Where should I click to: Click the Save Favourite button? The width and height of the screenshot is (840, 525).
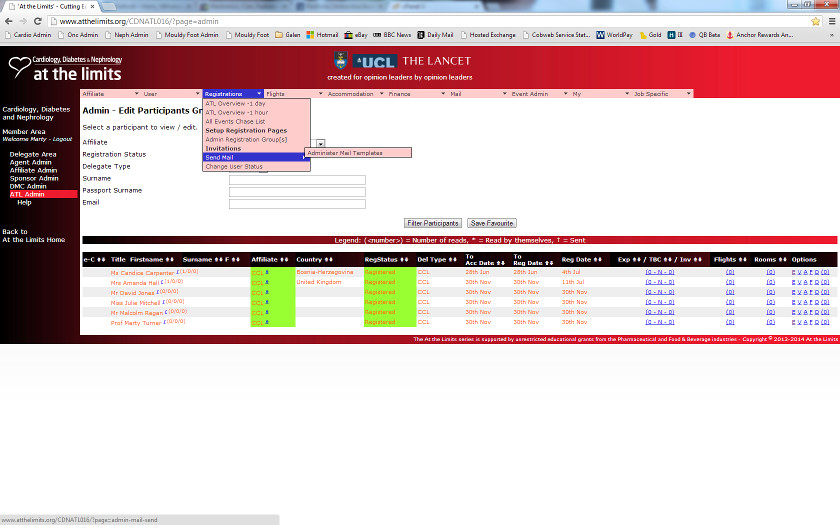[x=492, y=223]
